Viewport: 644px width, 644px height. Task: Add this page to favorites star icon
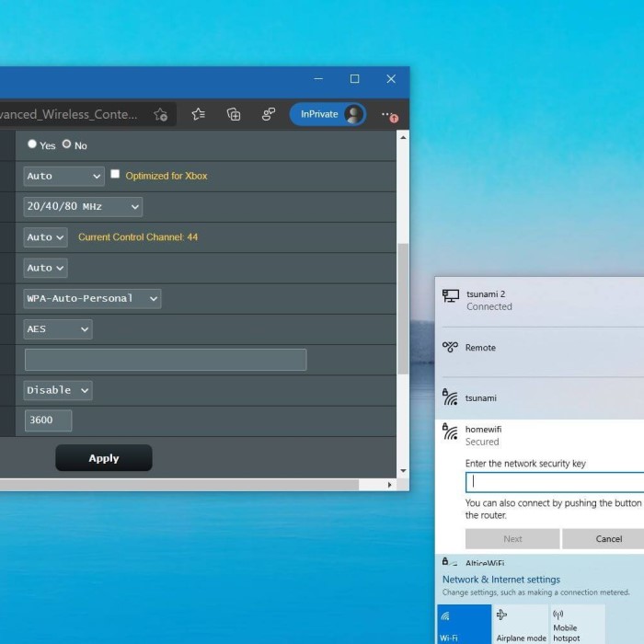(x=161, y=115)
